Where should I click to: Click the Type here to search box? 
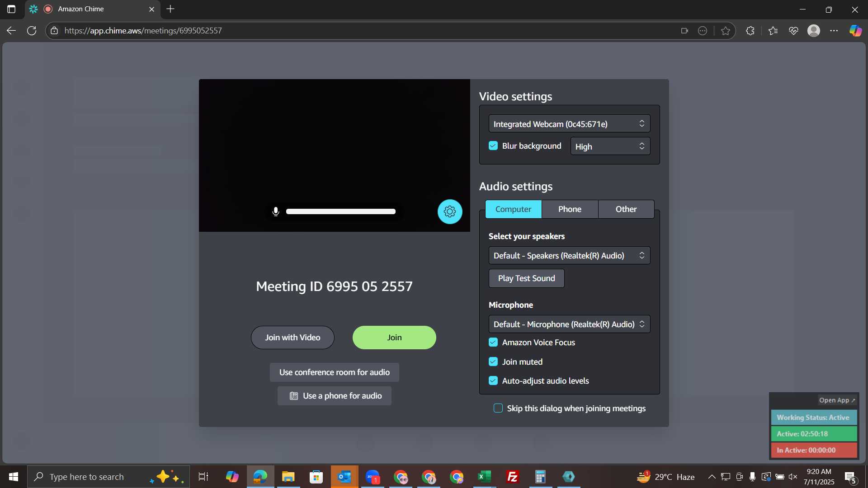click(x=108, y=477)
